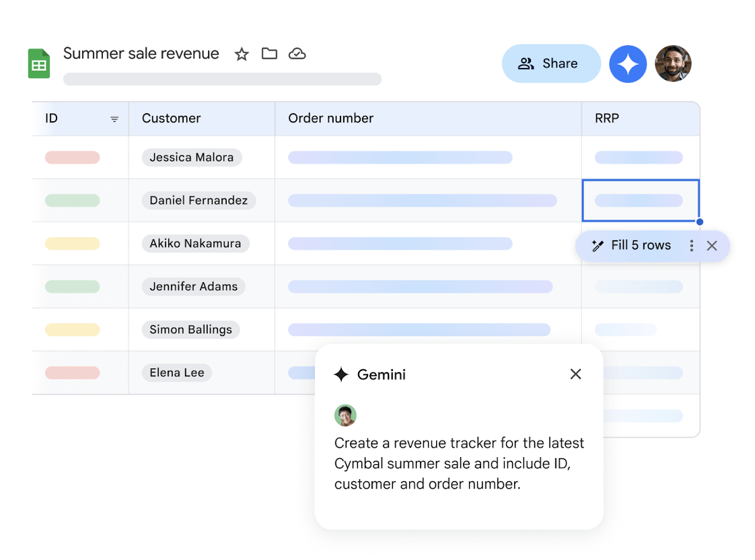Image resolution: width=755 pixels, height=560 pixels.
Task: Close the Gemini prompt panel
Action: tap(575, 374)
